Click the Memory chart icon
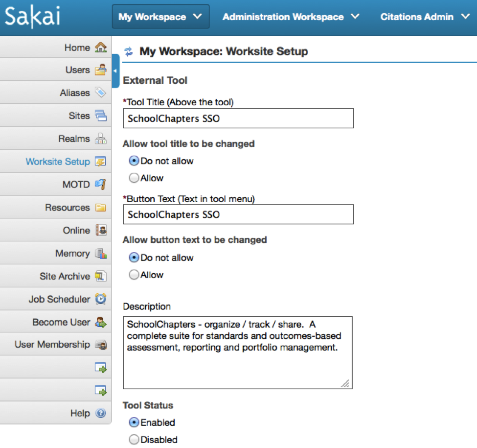477x448 pixels. pyautogui.click(x=101, y=253)
